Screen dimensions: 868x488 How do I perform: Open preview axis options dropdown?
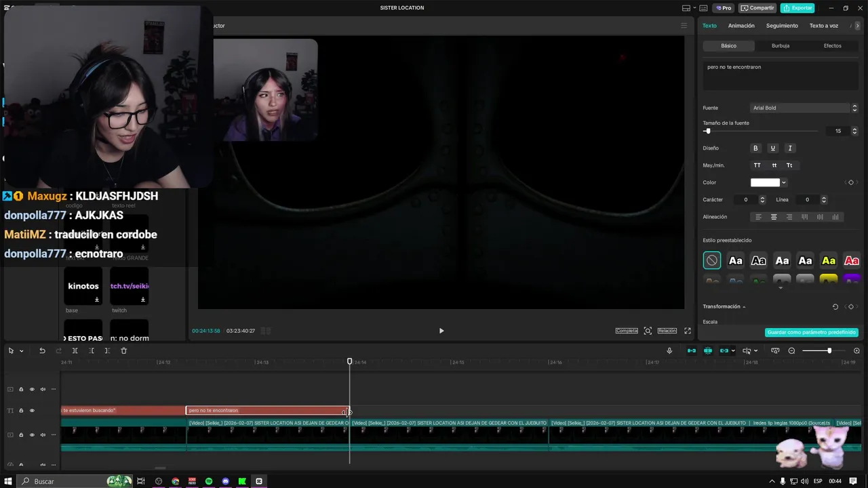coord(755,351)
